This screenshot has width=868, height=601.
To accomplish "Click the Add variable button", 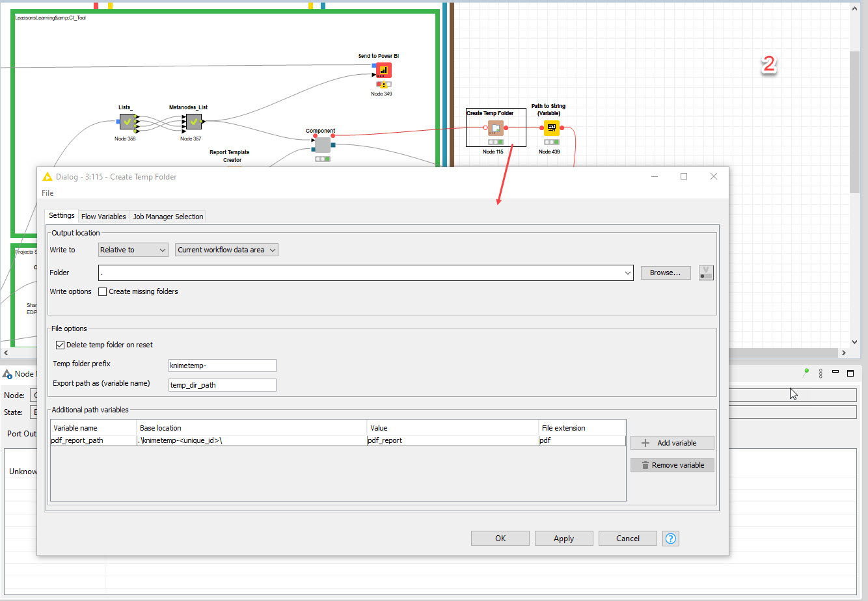I will (x=672, y=443).
